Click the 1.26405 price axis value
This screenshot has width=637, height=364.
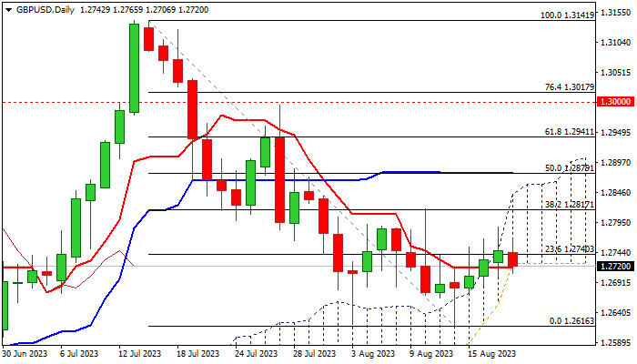coord(615,313)
